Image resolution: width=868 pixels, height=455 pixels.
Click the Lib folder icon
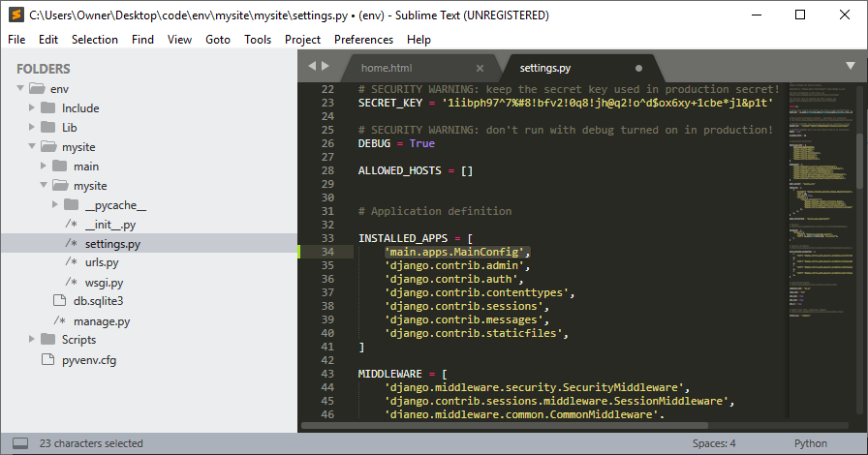coord(48,128)
